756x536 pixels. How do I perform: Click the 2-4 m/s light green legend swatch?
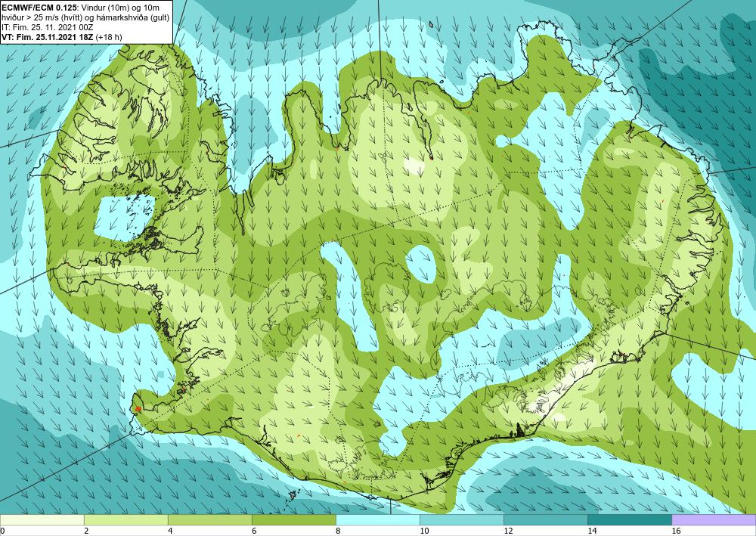coord(125,520)
